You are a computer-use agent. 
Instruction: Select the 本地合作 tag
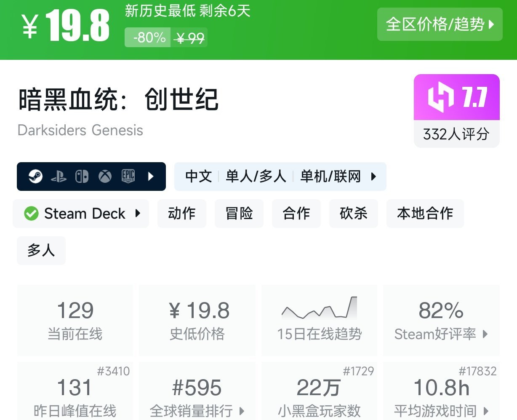coord(425,214)
